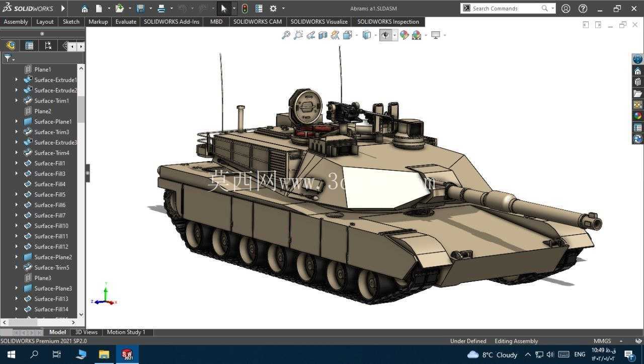The width and height of the screenshot is (644, 364).
Task: Select Zoom to Area tool
Action: [x=298, y=35]
